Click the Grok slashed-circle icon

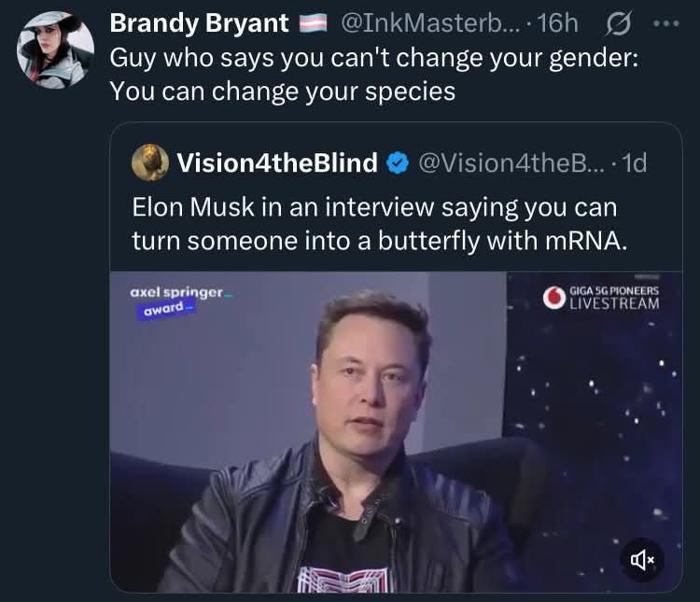tap(619, 22)
